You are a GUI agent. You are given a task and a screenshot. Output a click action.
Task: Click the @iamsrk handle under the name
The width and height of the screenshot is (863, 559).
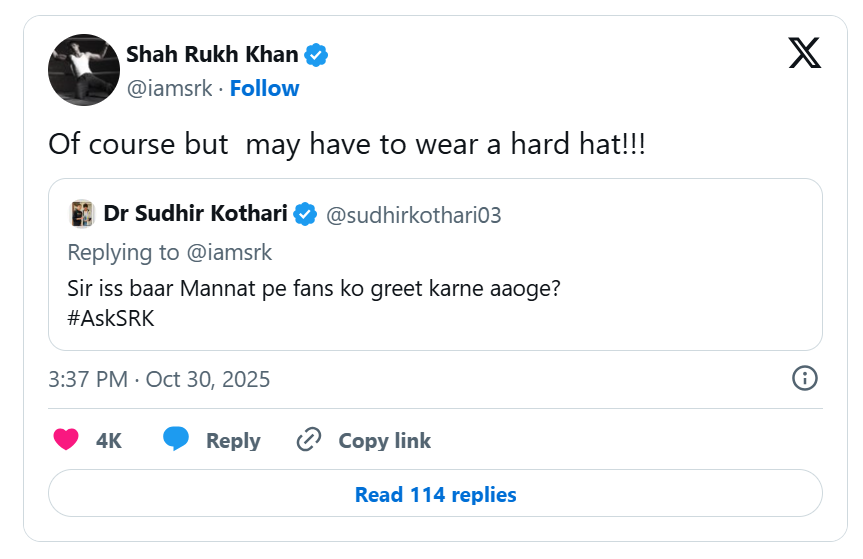click(169, 88)
